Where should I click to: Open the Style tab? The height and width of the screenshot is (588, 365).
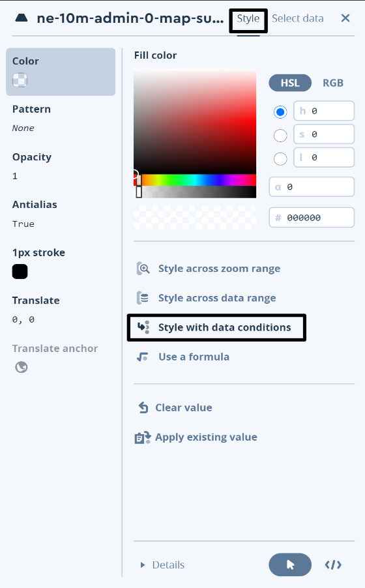coord(248,18)
